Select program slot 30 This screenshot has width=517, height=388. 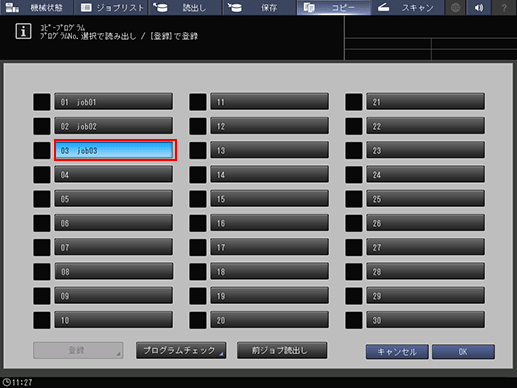coord(426,320)
